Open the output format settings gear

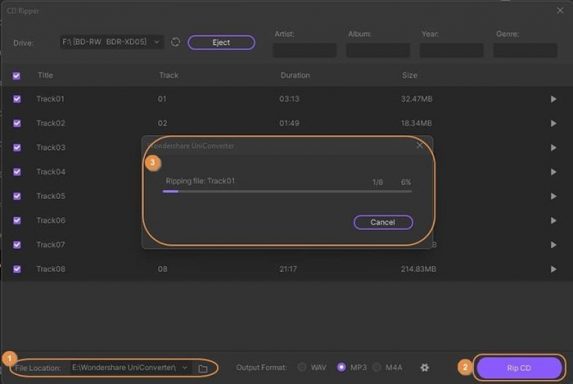coord(425,368)
